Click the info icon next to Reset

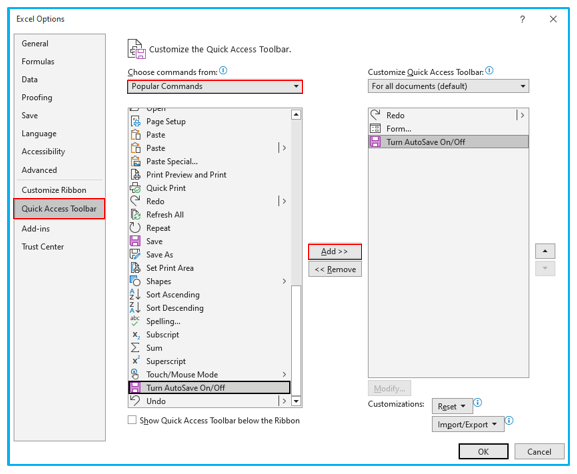(477, 403)
